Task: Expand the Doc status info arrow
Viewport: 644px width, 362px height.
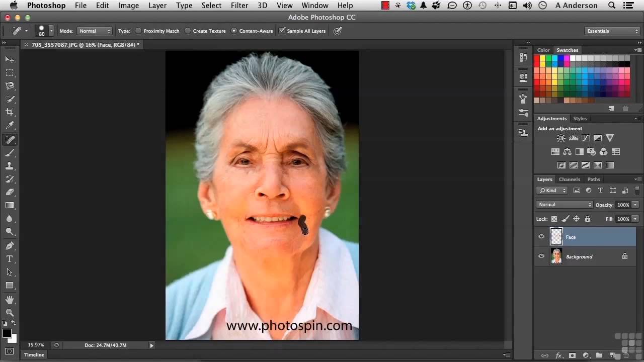Action: point(151,345)
